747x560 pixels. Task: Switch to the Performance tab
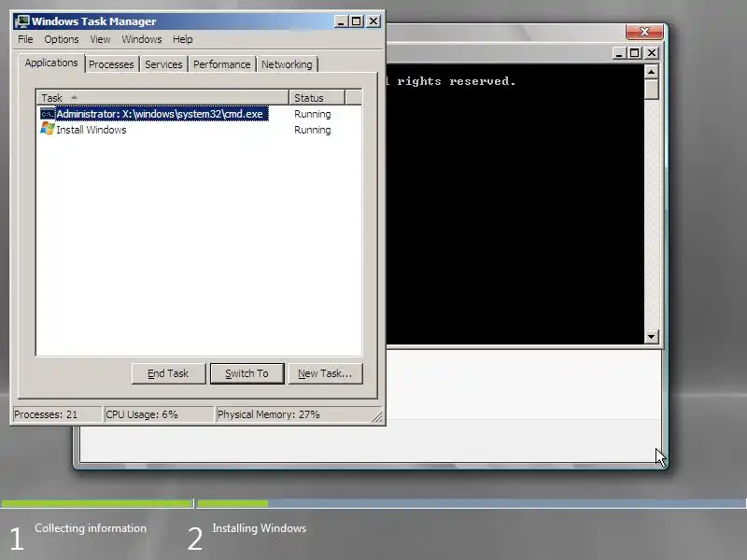tap(221, 64)
